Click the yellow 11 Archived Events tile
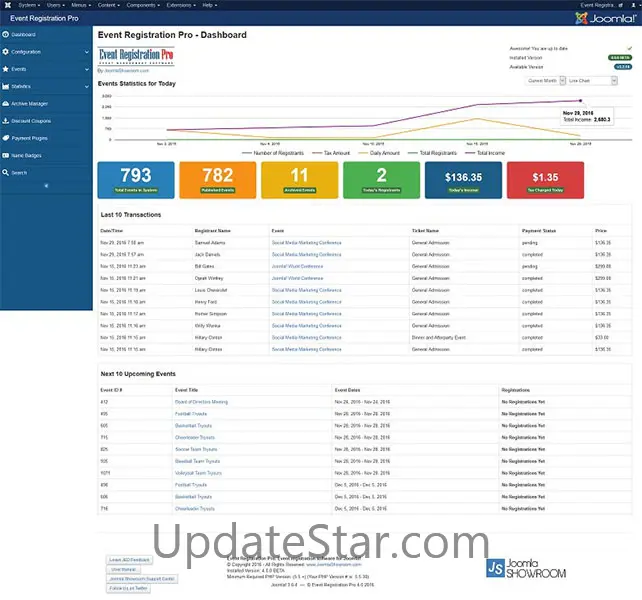The image size is (642, 600). [300, 180]
